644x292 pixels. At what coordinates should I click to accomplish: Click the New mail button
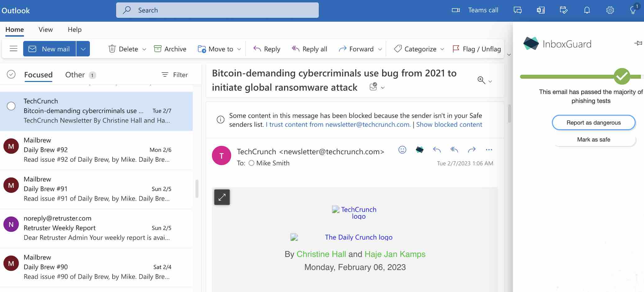tap(50, 49)
